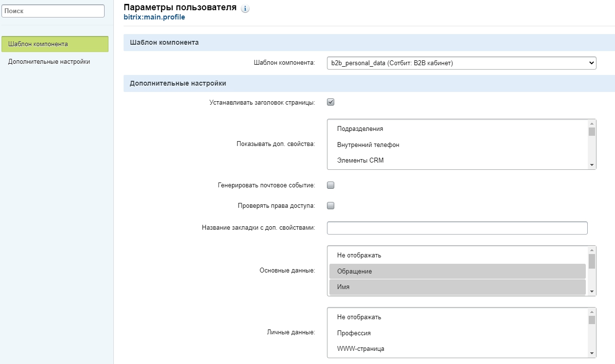Choose Не отображать in Личные данные list
The width and height of the screenshot is (615, 364).
(x=457, y=317)
